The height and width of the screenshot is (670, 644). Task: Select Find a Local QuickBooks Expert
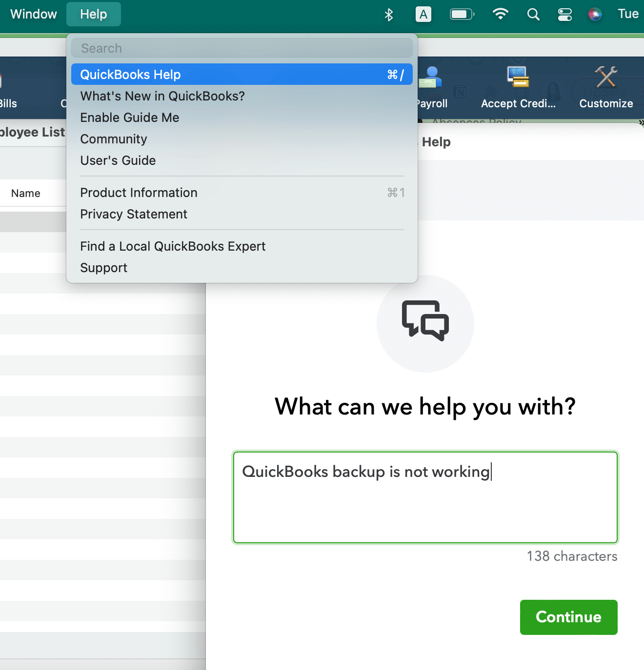[x=173, y=246]
